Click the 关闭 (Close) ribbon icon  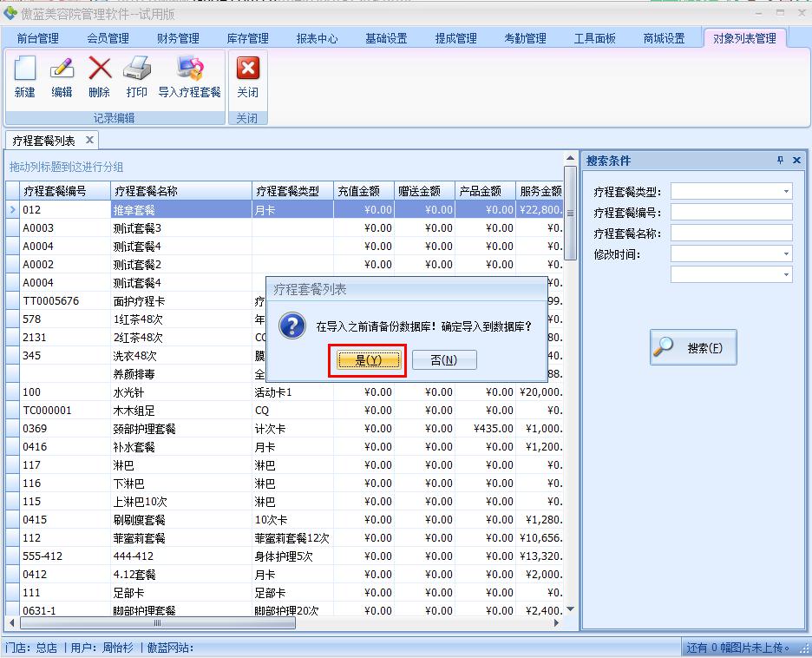coord(248,69)
